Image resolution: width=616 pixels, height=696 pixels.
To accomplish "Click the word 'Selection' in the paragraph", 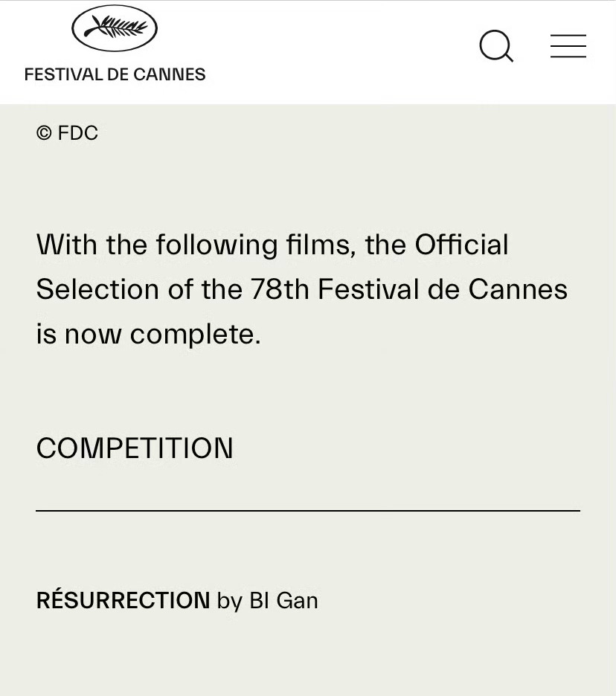I will 97,289.
